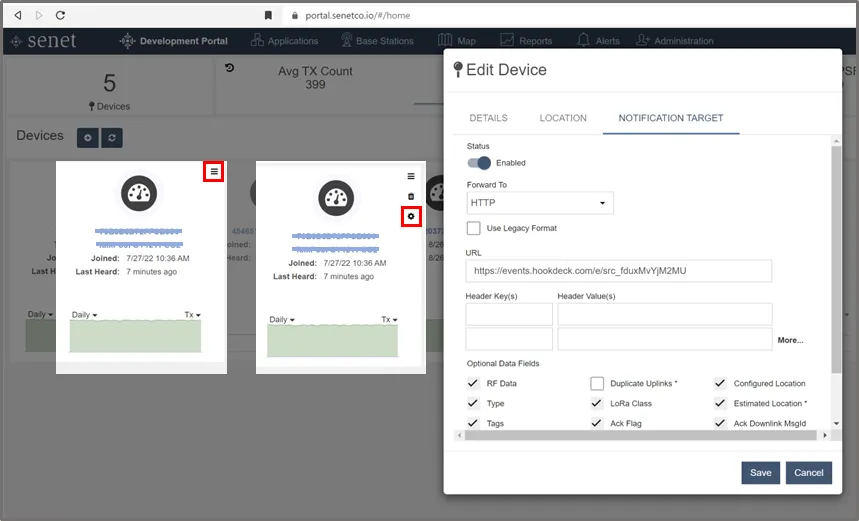
Task: Click the Senet logo
Action: [44, 41]
